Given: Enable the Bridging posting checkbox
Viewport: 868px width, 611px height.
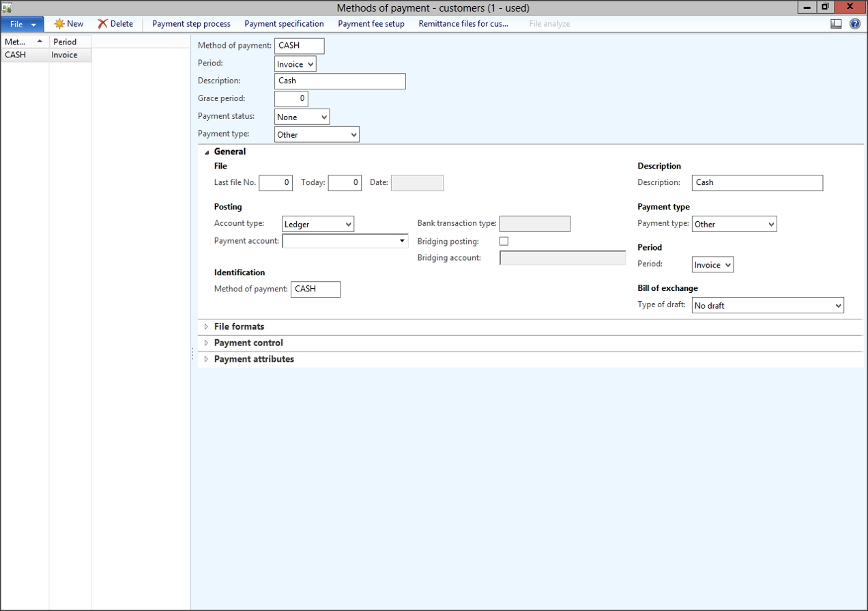Looking at the screenshot, I should pos(504,241).
